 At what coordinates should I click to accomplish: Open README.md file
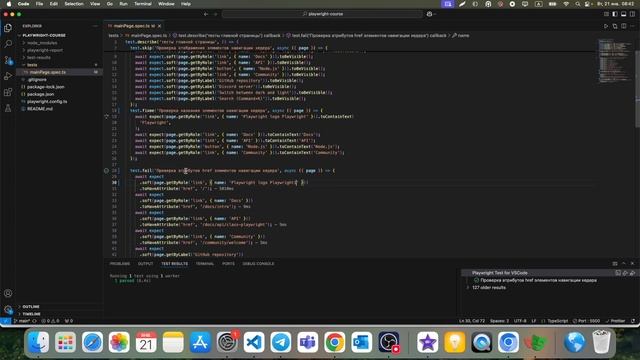(x=40, y=109)
